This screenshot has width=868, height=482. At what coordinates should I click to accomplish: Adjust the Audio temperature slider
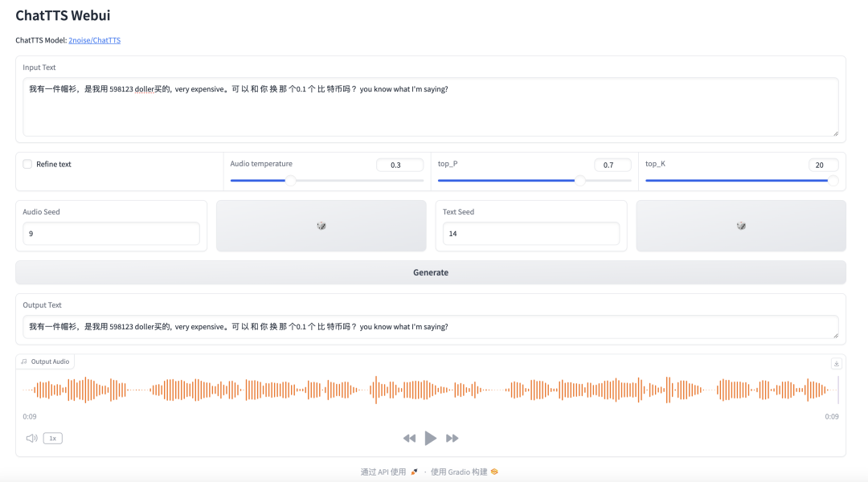290,181
